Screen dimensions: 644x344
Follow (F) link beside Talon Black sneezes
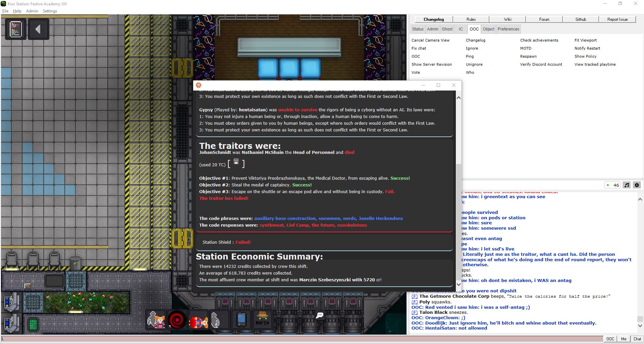tap(415, 312)
